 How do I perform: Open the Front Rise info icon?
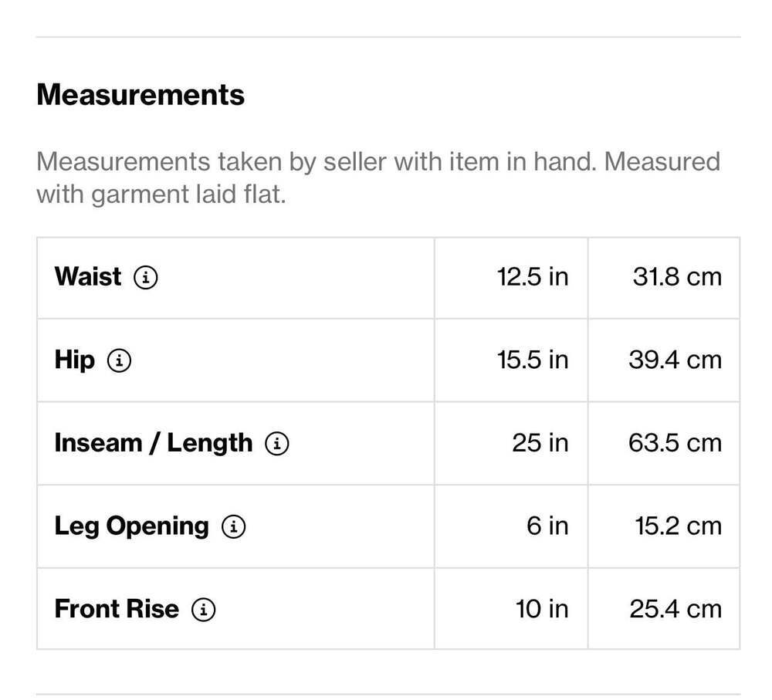203,610
